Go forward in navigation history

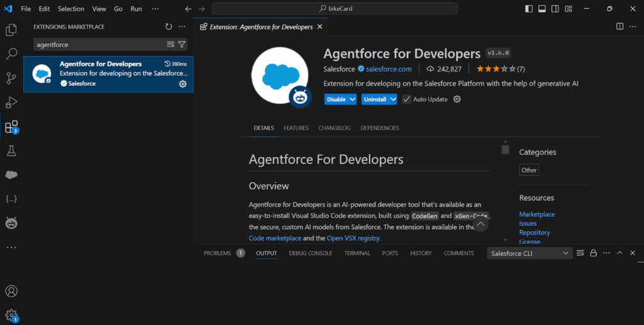(x=201, y=9)
